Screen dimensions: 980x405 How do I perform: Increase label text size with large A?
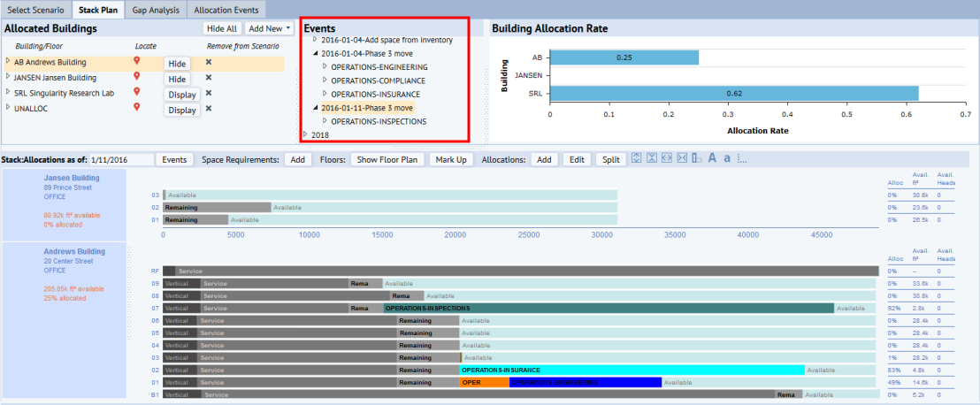click(712, 159)
